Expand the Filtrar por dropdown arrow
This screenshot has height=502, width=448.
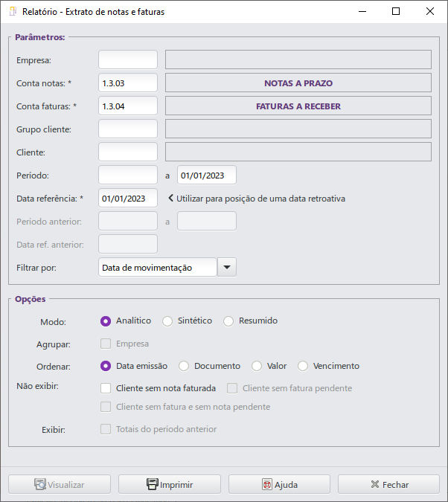coord(227,268)
